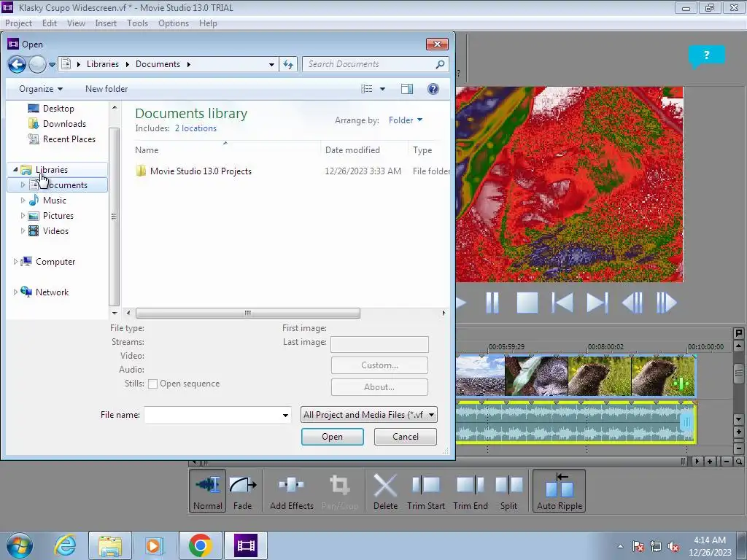Viewport: 747px width, 560px height.
Task: Enable the Open sequence checkbox
Action: tap(153, 384)
